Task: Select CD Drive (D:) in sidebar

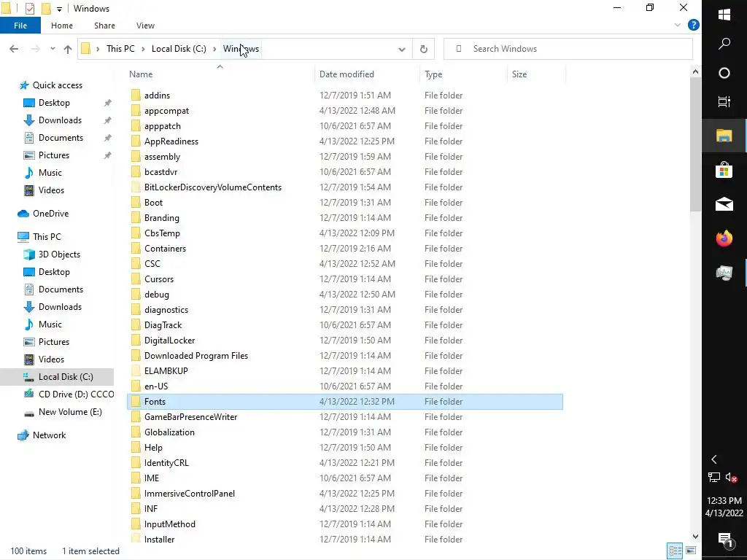Action: click(x=76, y=394)
